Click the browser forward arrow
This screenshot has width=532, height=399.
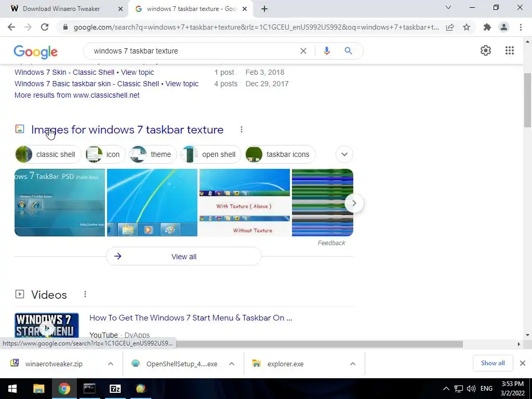click(x=28, y=27)
